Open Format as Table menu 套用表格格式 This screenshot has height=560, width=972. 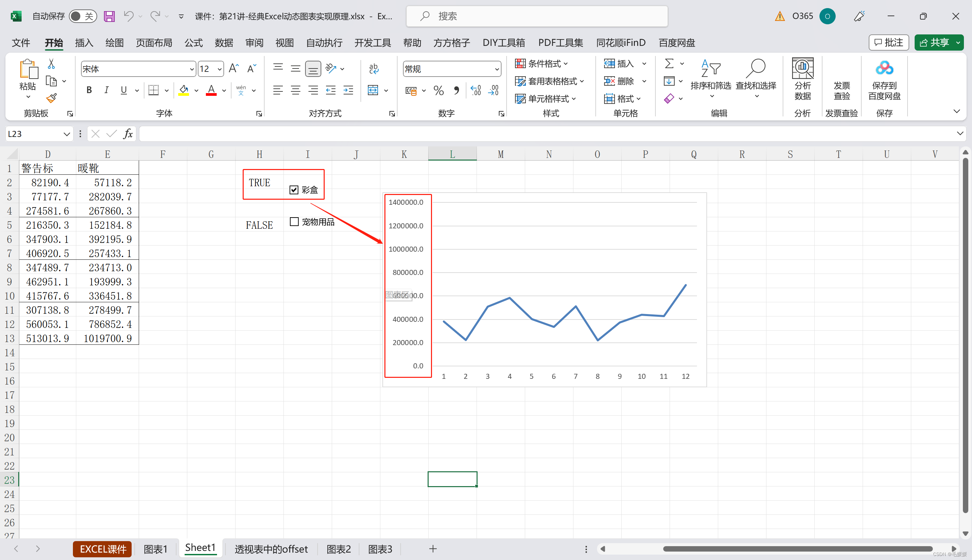[x=549, y=81]
